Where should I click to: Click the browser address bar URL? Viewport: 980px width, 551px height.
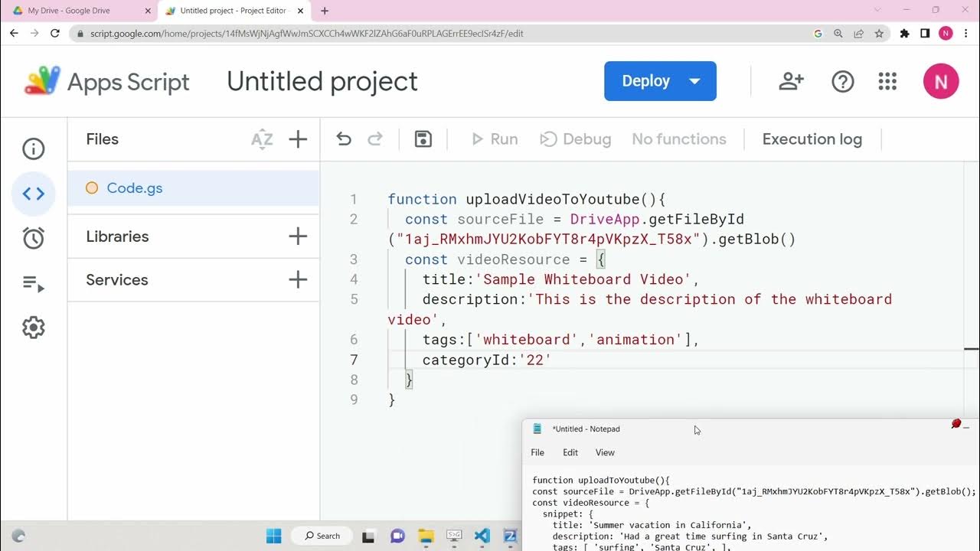[306, 34]
